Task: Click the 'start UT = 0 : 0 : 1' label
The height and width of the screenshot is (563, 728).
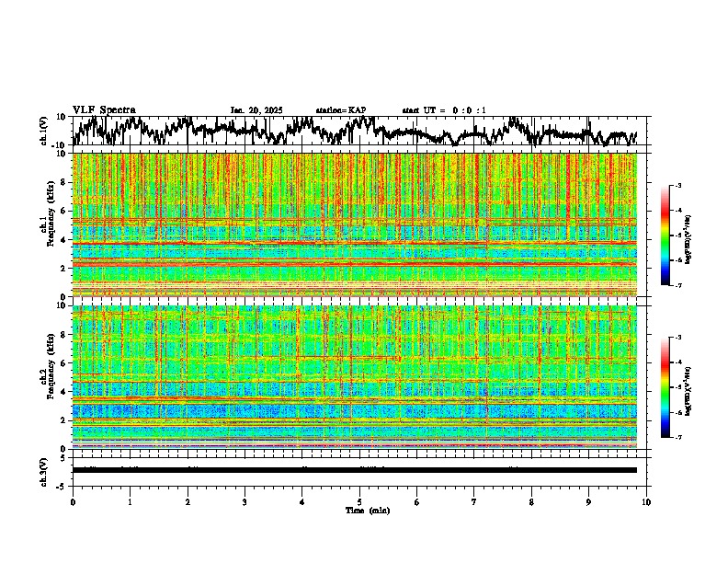Action: click(444, 110)
